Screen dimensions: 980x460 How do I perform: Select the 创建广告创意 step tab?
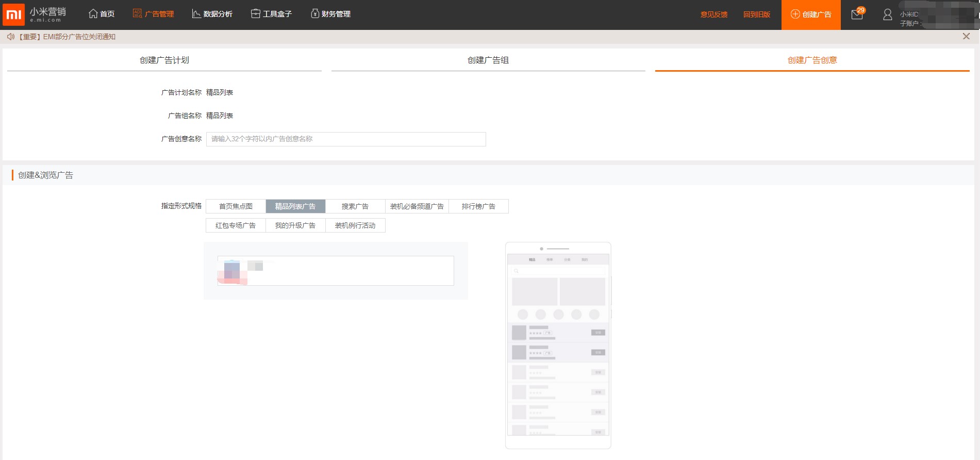(812, 60)
